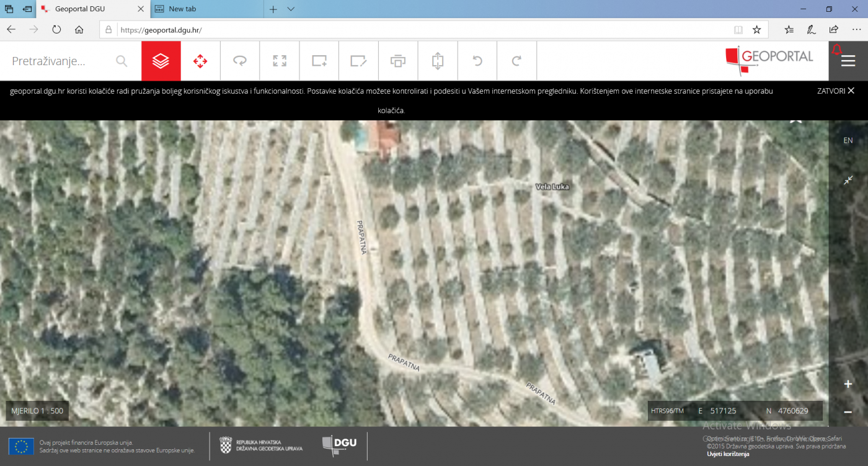Zoom in the map with plus
Screen dimensions: 868x466
coord(848,384)
